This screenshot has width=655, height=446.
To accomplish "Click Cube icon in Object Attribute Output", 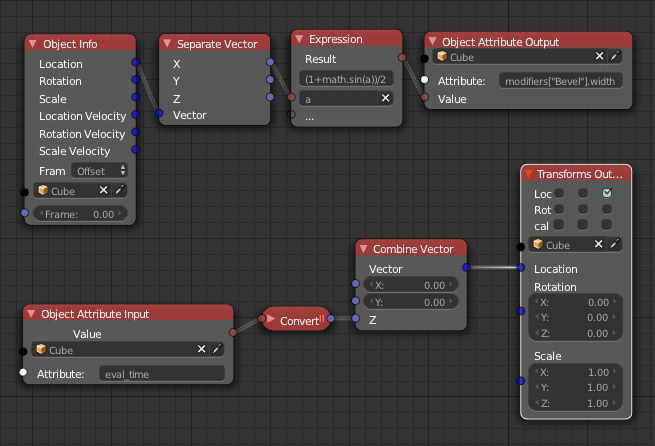I will [x=442, y=56].
